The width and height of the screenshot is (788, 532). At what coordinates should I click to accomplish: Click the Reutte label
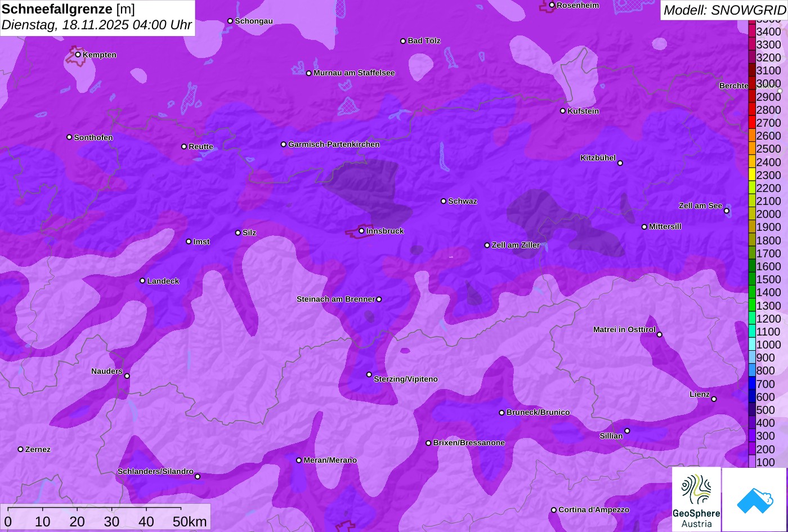[x=201, y=146]
